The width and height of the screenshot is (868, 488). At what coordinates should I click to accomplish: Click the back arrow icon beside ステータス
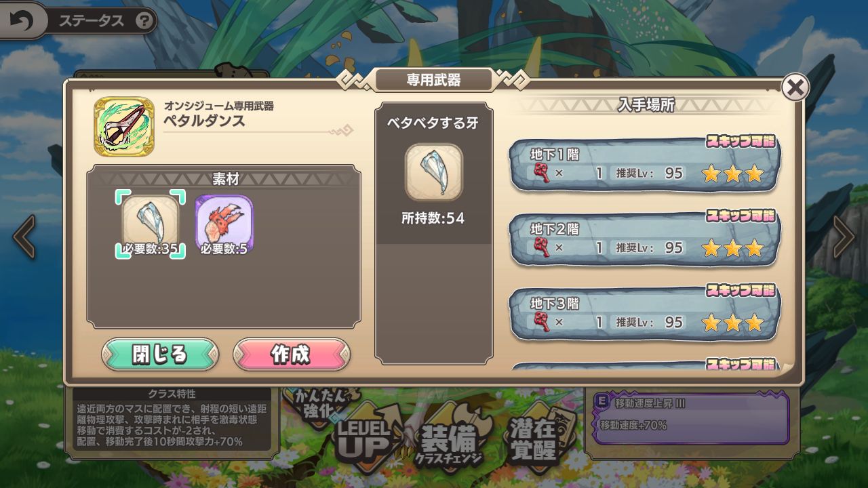click(22, 22)
